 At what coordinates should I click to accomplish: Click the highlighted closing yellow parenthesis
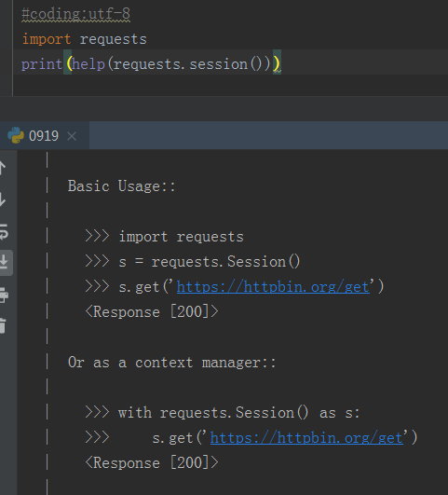277,63
